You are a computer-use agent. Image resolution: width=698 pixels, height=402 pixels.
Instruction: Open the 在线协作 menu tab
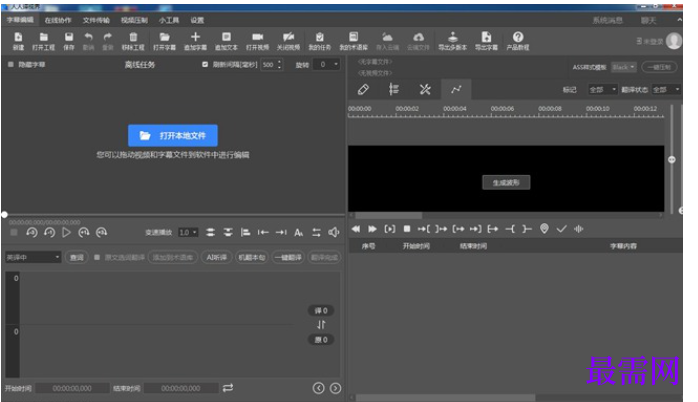58,20
